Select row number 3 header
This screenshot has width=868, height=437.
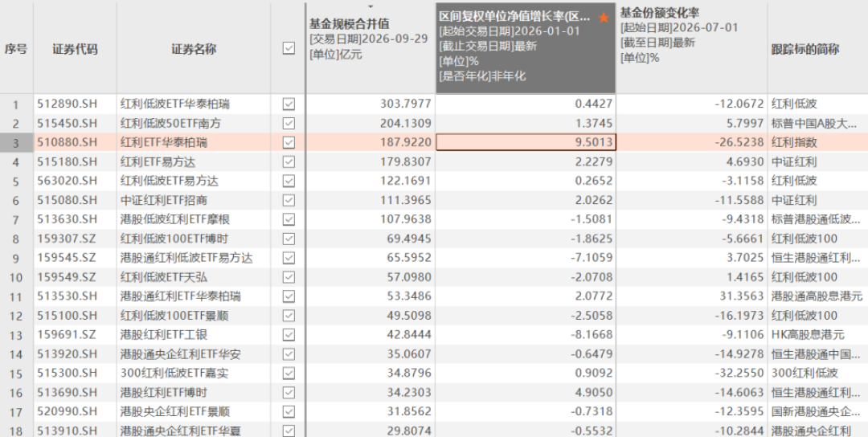(16, 143)
